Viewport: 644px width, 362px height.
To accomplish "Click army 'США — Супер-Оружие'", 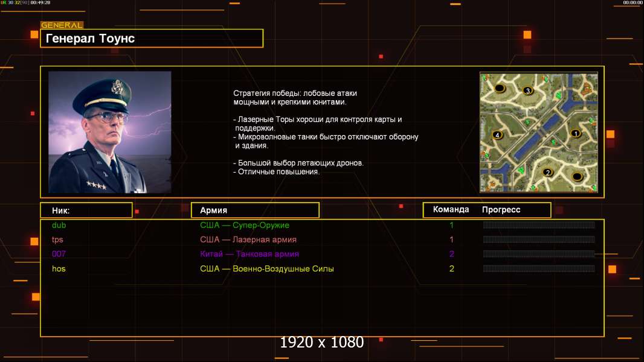I will tap(245, 225).
